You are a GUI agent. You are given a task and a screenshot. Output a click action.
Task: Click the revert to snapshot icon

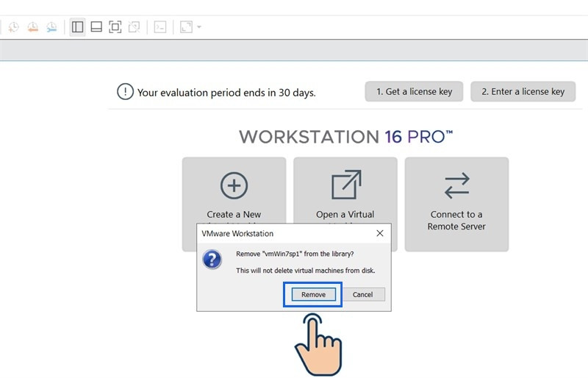(x=32, y=27)
